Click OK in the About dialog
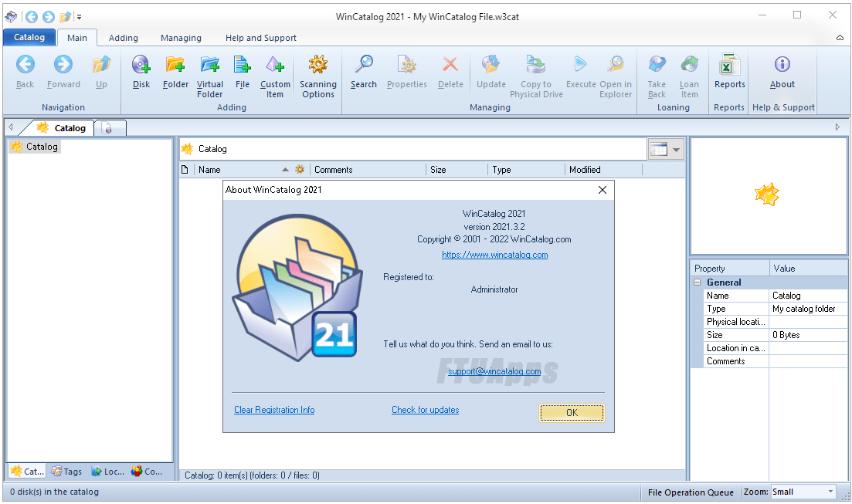The height and width of the screenshot is (504, 852). 572,413
